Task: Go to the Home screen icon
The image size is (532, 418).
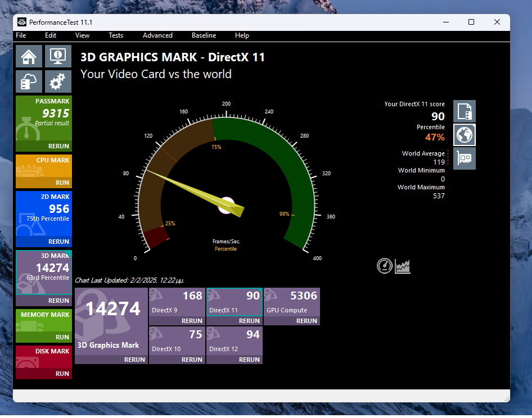Action: [29, 56]
